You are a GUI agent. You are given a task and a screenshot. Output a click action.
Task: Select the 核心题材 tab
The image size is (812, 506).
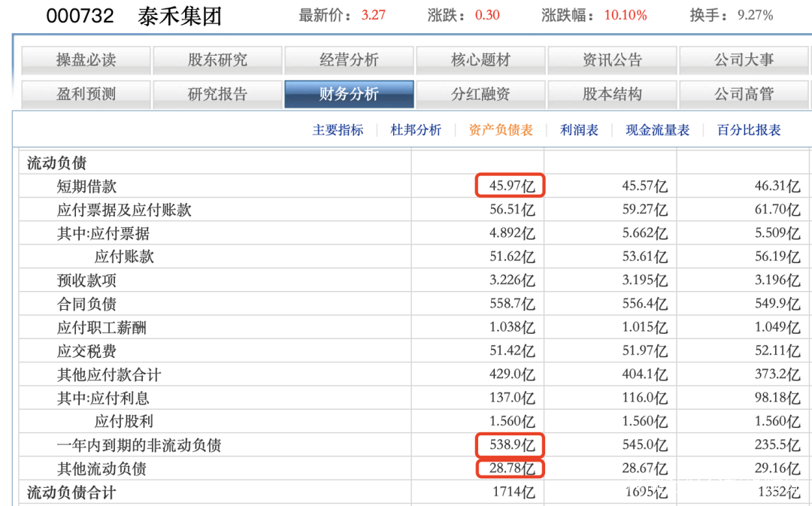[x=480, y=60]
